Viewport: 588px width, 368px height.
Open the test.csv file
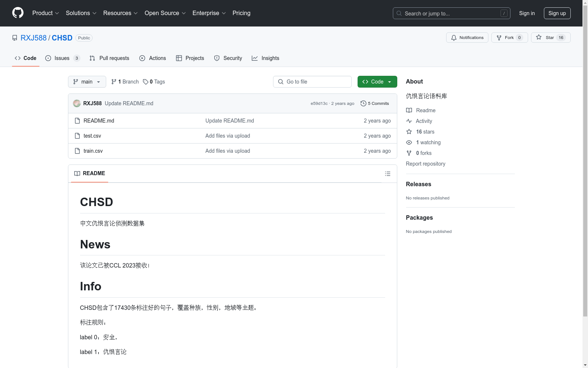92,135
